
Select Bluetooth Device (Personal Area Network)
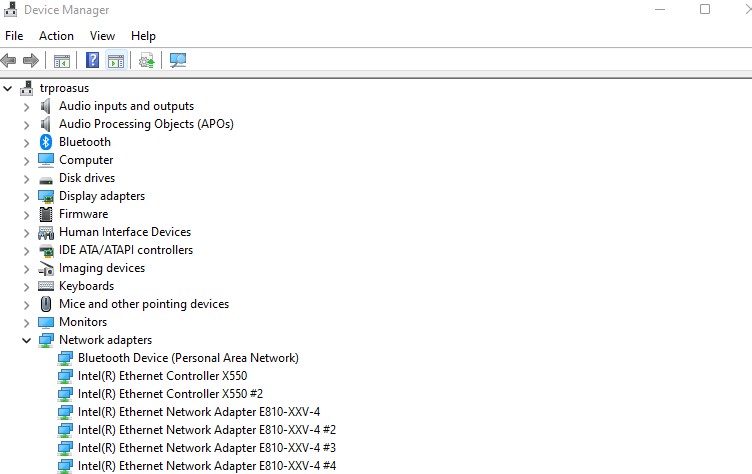pyautogui.click(x=188, y=358)
